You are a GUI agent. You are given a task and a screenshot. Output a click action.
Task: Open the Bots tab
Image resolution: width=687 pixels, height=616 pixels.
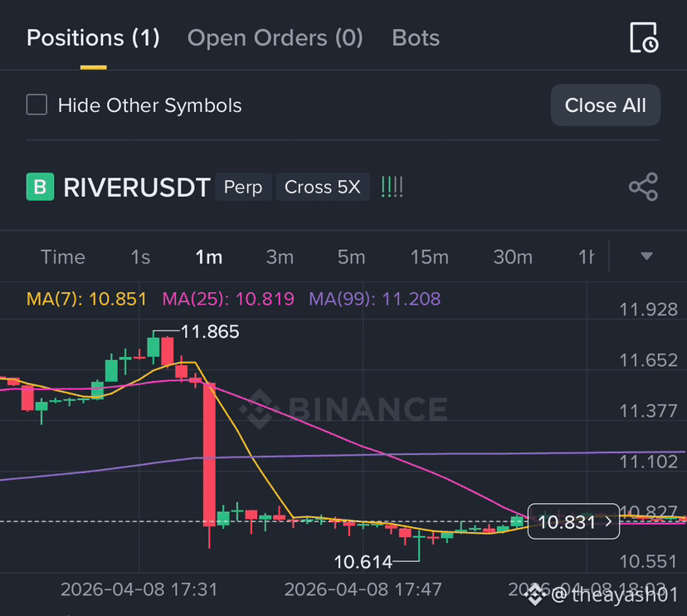(416, 37)
